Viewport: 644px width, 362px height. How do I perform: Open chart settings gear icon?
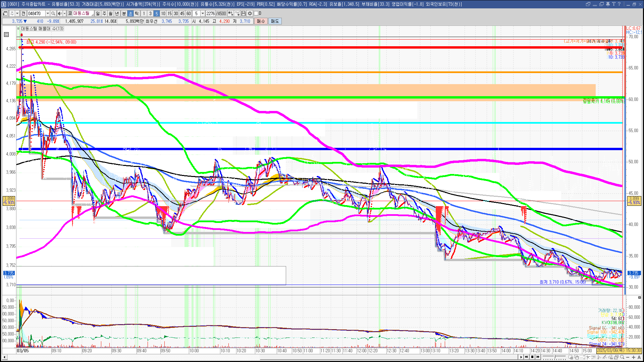250,13
